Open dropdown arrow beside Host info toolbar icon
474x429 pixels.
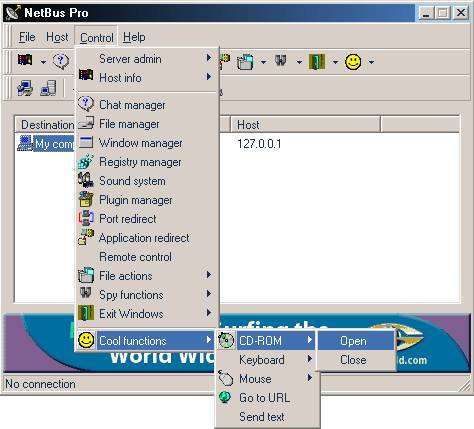tap(43, 62)
